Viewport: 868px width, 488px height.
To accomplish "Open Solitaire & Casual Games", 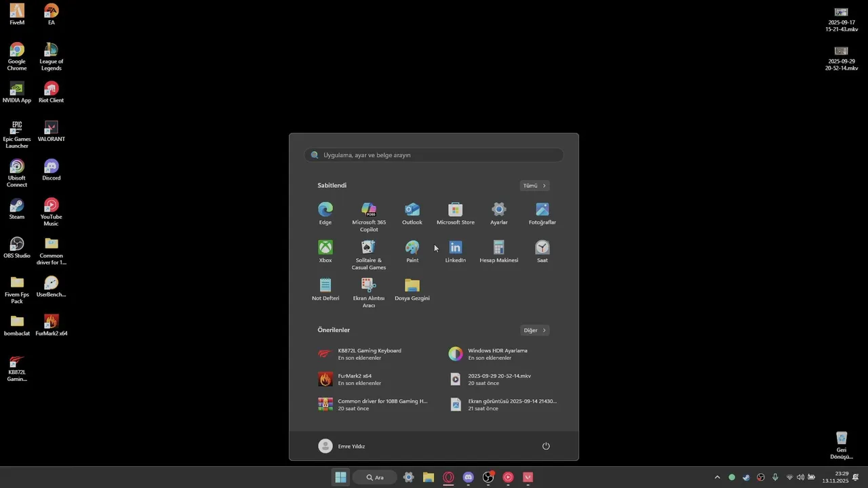I will (x=369, y=255).
